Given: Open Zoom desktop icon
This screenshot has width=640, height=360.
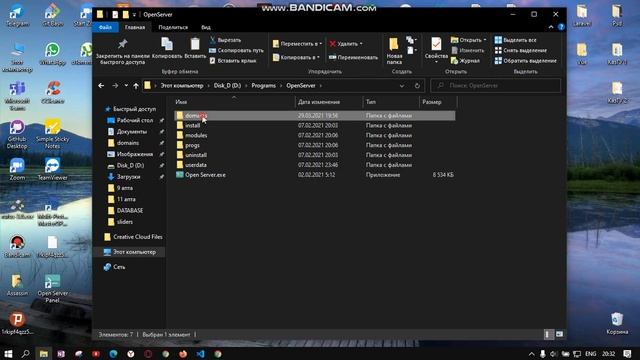Looking at the screenshot, I should (17, 169).
